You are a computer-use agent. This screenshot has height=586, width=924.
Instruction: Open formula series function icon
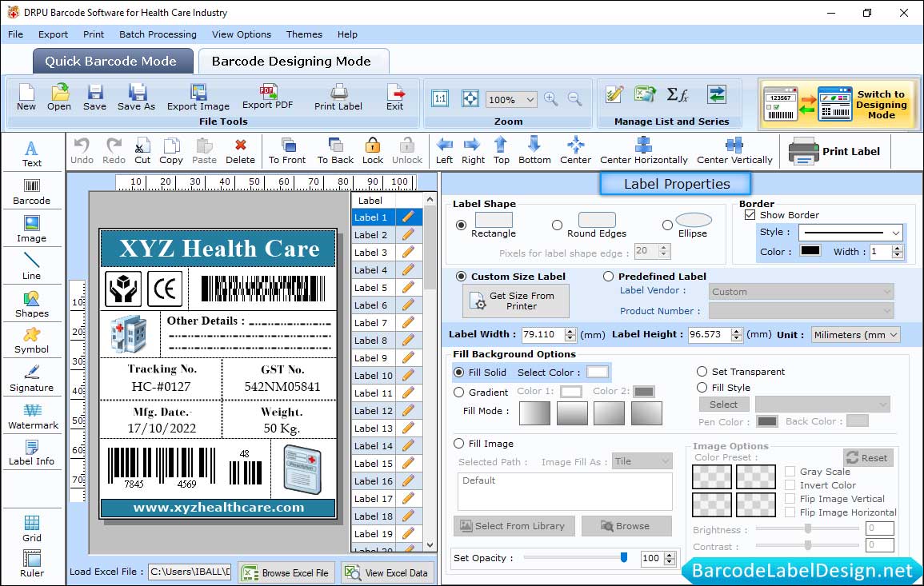(678, 94)
